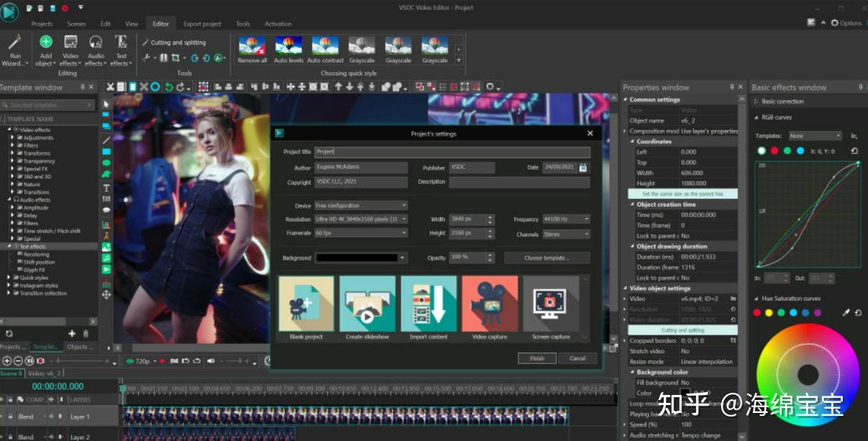This screenshot has width=868, height=441.
Task: Select purple Hue Saturation curve
Action: click(x=818, y=313)
